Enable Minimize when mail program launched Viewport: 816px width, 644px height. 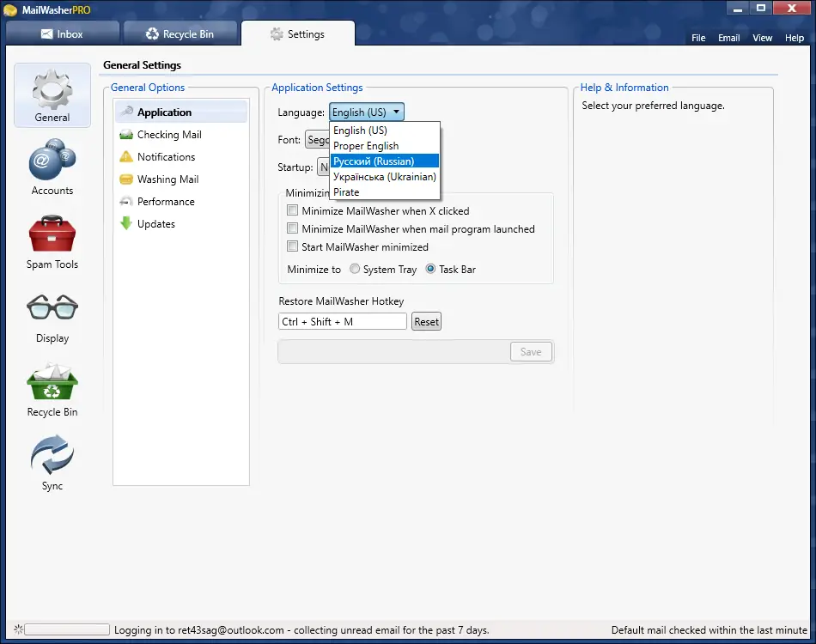tap(292, 228)
